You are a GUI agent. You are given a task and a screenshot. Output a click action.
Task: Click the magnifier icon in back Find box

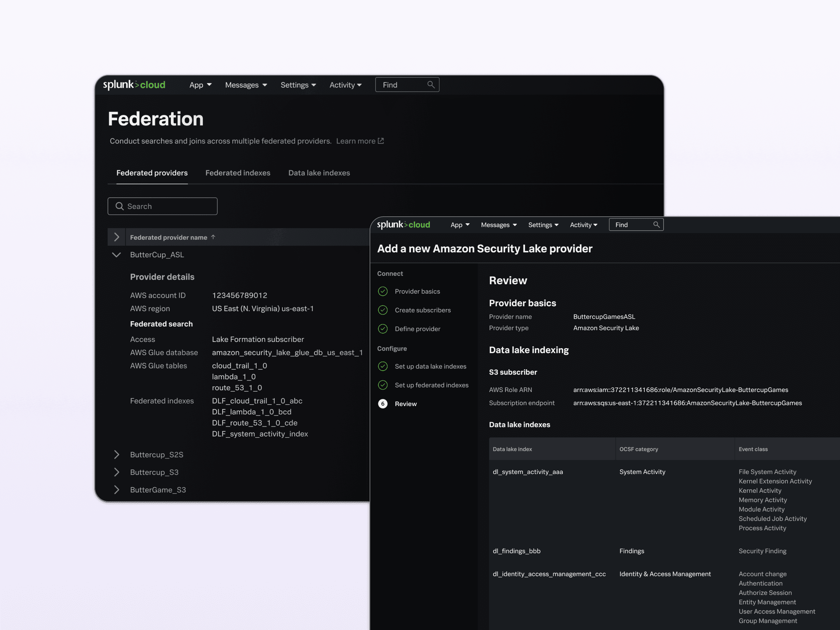(430, 85)
